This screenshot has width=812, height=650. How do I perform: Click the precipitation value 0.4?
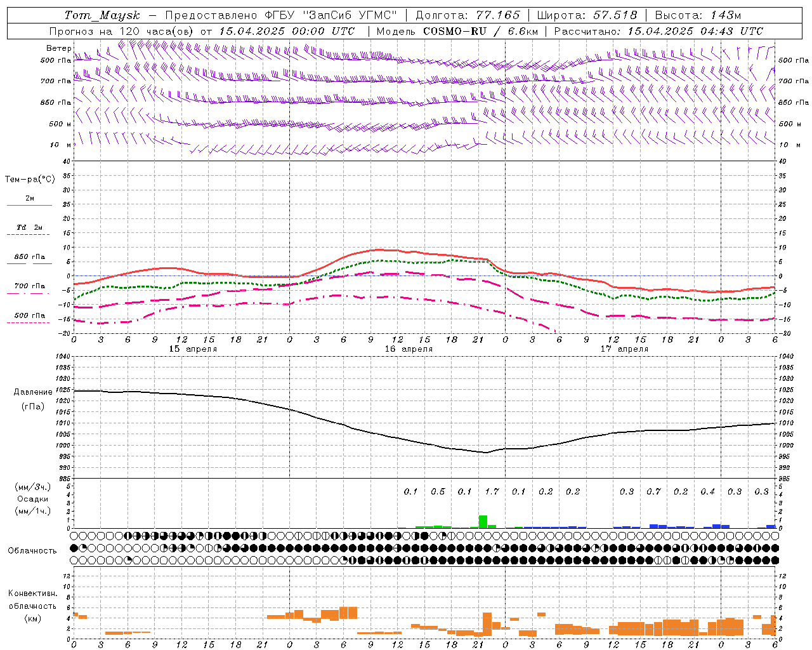pos(707,491)
